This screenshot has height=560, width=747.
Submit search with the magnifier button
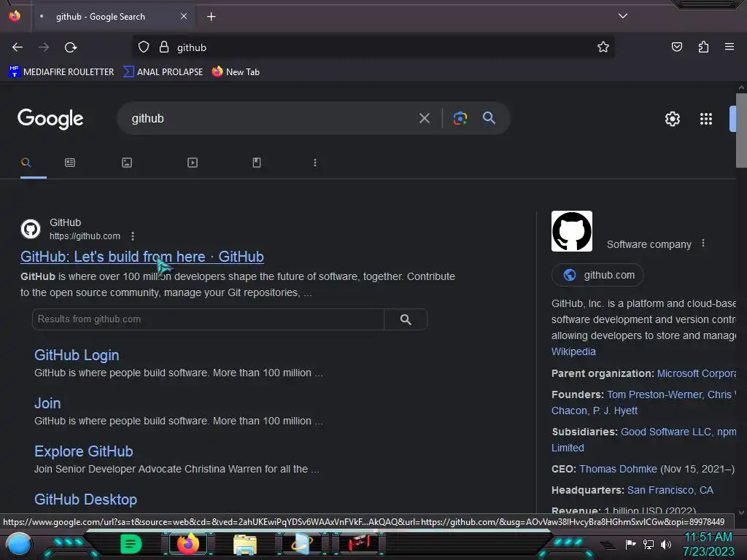(489, 118)
